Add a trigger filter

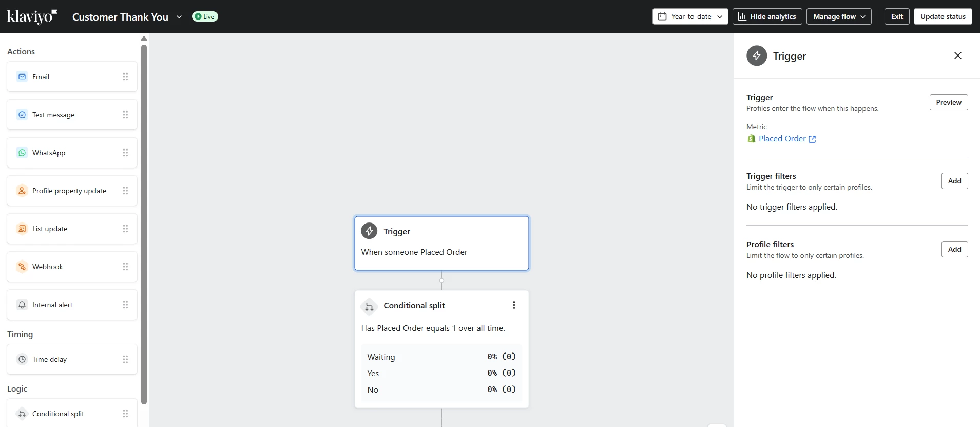point(955,181)
